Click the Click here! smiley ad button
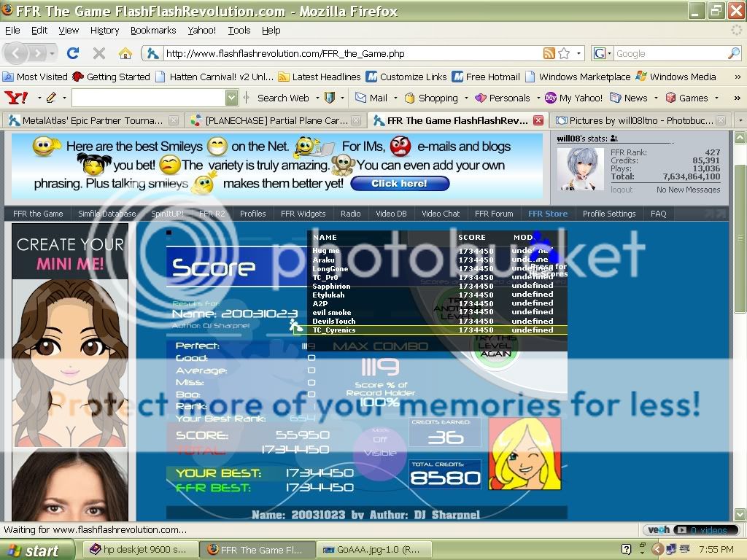The image size is (747, 560). 399,184
